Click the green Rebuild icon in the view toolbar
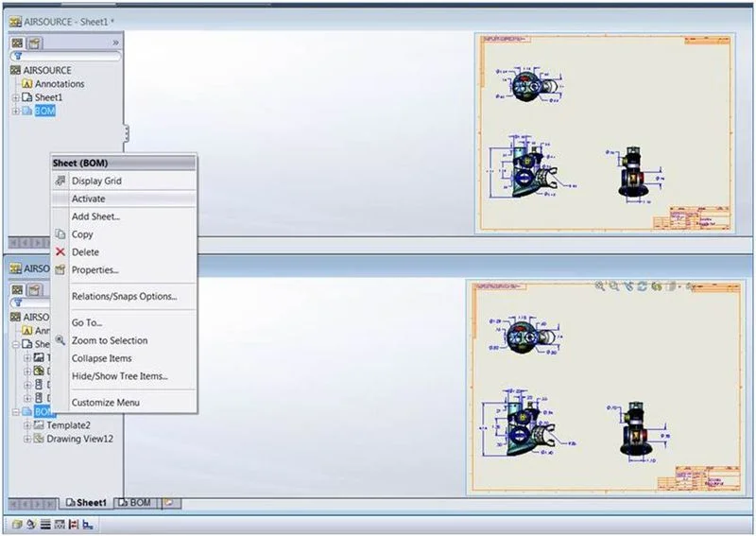756x536 pixels. 656,286
